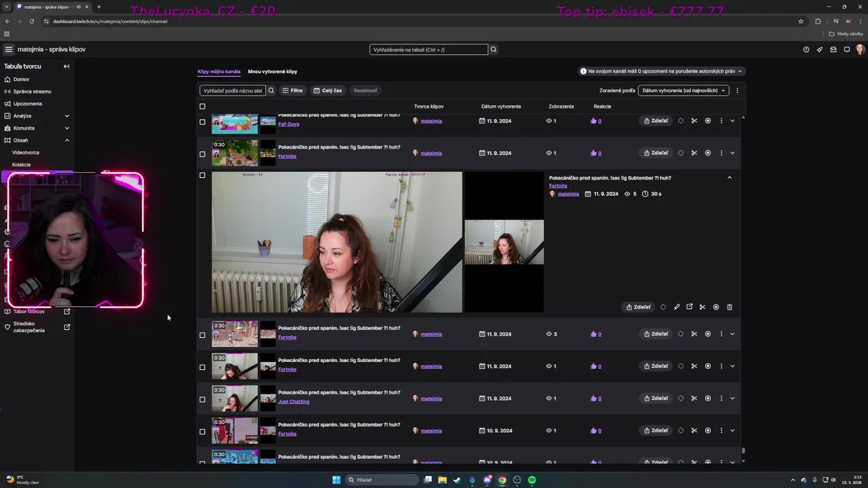The height and width of the screenshot is (488, 868).
Task: Open the profile avatar menu
Action: 860,49
